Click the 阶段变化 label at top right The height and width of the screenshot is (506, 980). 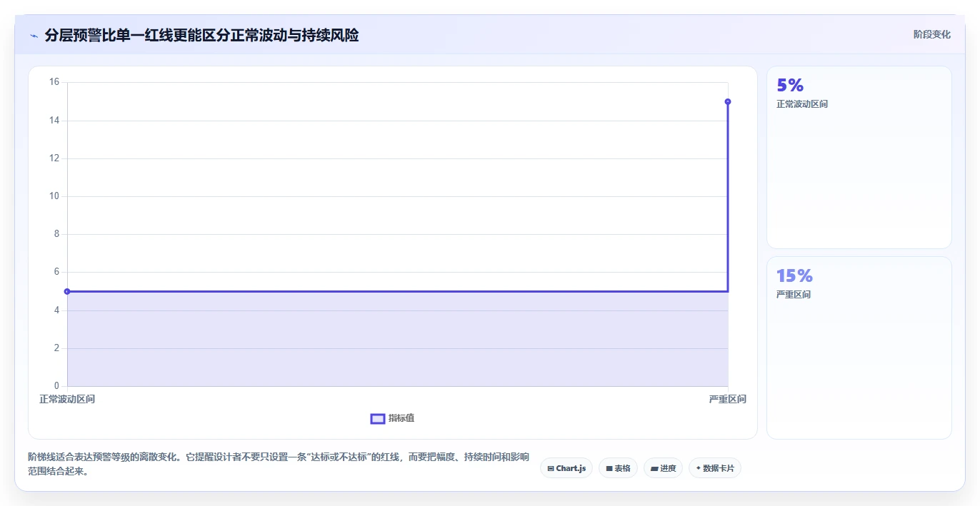coord(931,34)
